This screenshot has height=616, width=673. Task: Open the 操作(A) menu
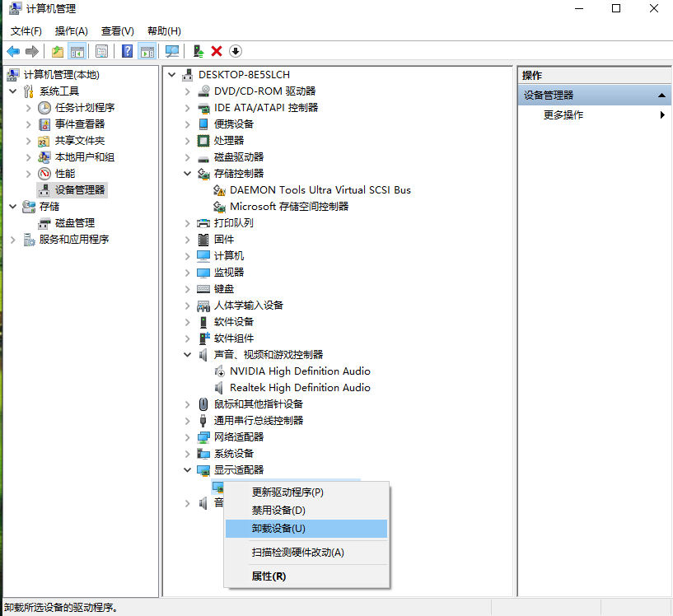(71, 31)
